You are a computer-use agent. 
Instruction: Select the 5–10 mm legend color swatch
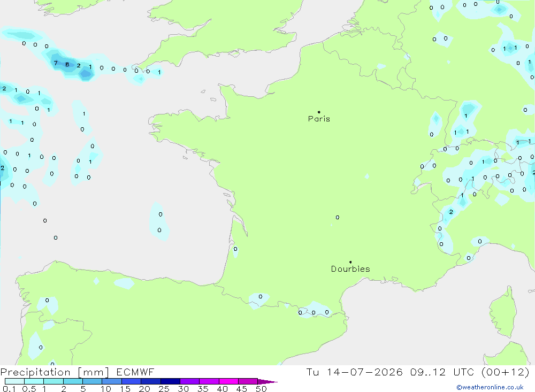click(92, 381)
